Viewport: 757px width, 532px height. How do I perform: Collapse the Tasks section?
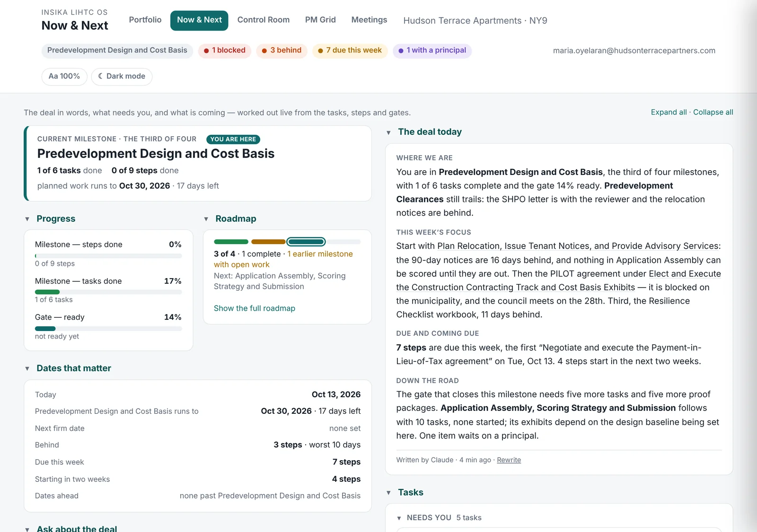point(388,493)
